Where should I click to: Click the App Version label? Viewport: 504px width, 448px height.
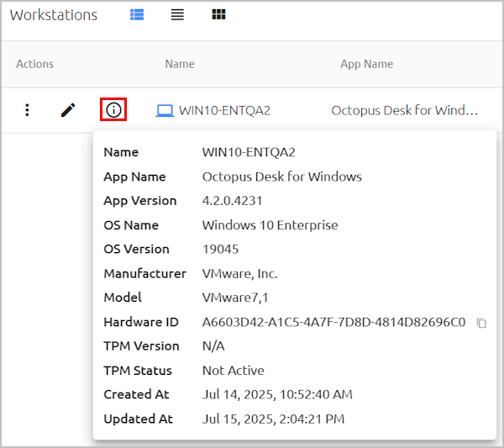(x=140, y=201)
